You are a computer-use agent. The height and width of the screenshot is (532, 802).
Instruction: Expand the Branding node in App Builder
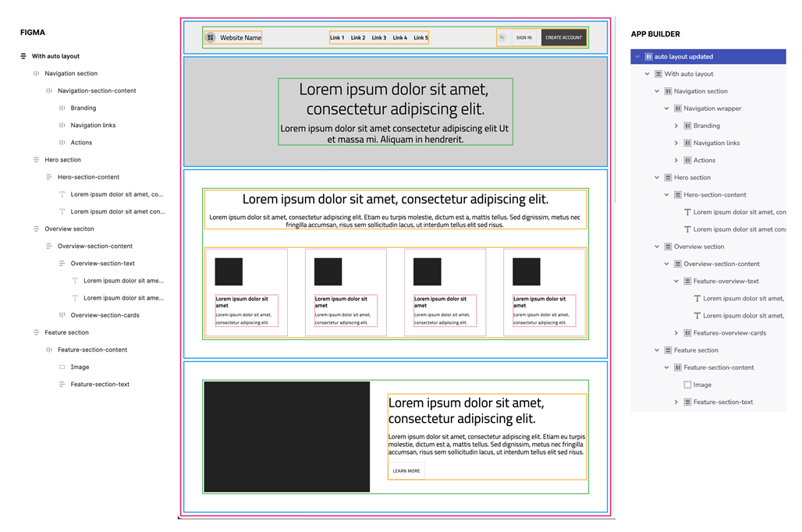[x=676, y=126]
